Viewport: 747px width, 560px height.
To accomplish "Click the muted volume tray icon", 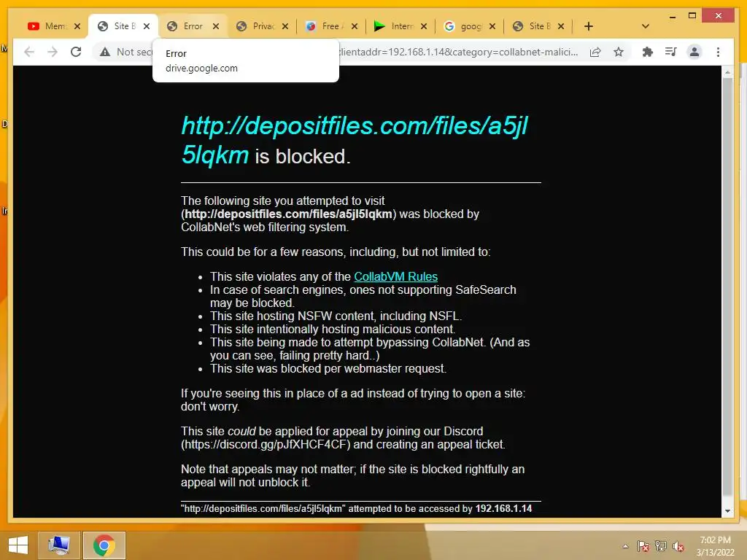I will tap(678, 546).
